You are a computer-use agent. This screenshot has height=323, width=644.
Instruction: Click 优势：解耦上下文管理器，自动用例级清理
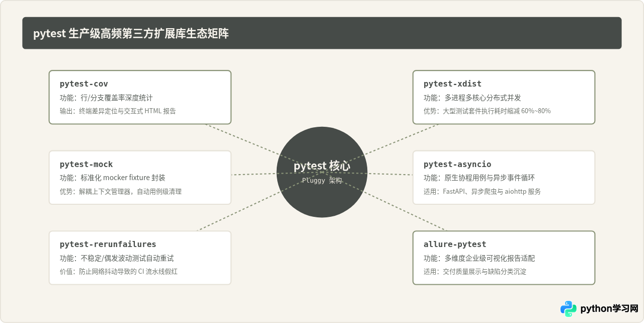click(121, 191)
